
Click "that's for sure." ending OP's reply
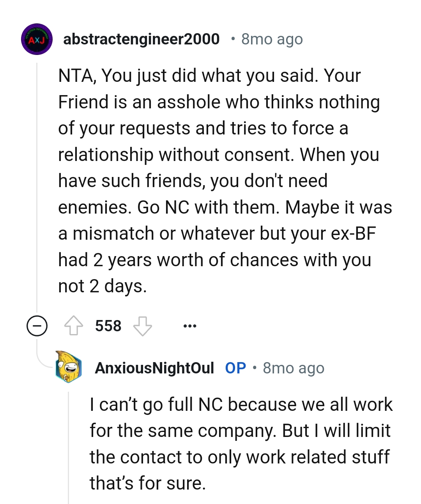coord(147,483)
